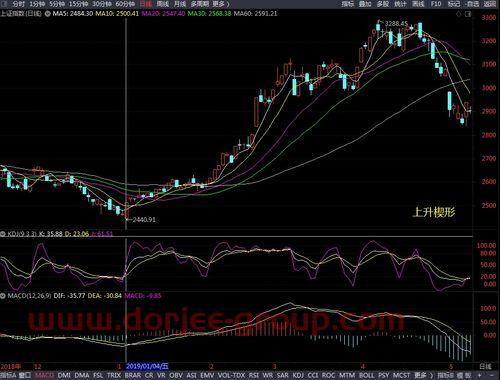Switch indicator to RSI
The image size is (500, 380).
click(x=254, y=376)
